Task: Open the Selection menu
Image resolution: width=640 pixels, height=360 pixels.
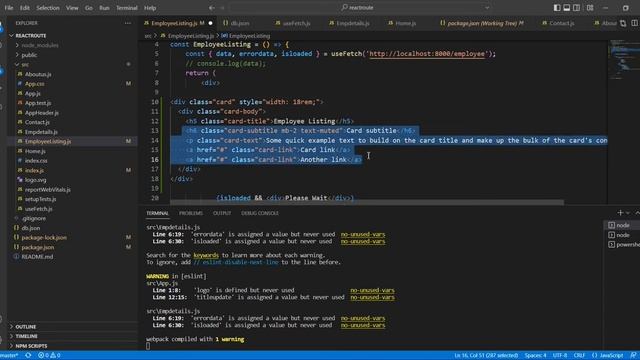Action: tap(48, 8)
